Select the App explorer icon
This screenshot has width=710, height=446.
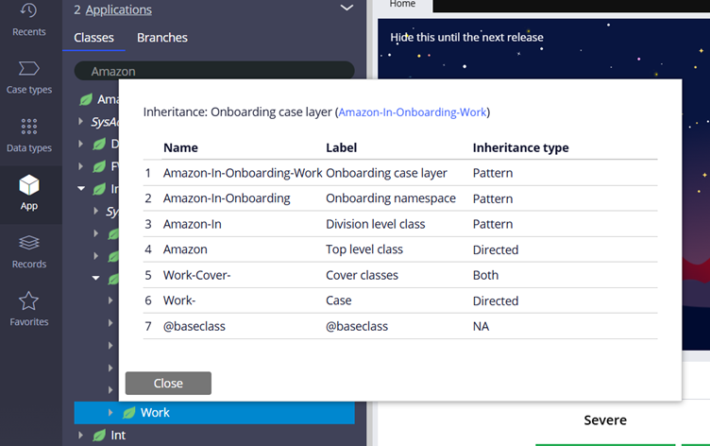click(x=29, y=192)
